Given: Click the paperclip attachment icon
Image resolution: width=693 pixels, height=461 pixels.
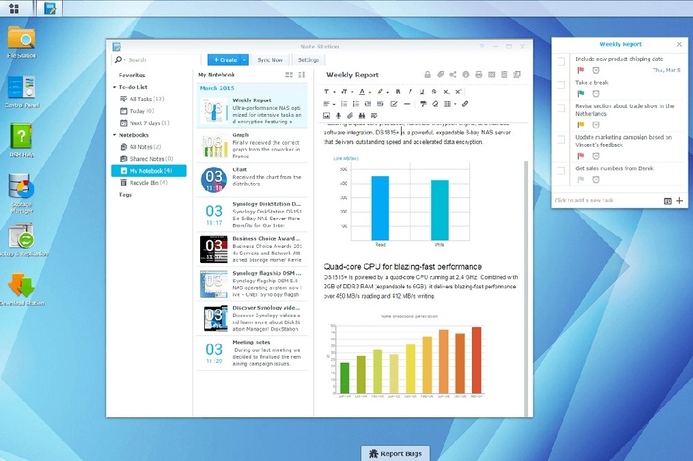Looking at the screenshot, I should [x=350, y=116].
